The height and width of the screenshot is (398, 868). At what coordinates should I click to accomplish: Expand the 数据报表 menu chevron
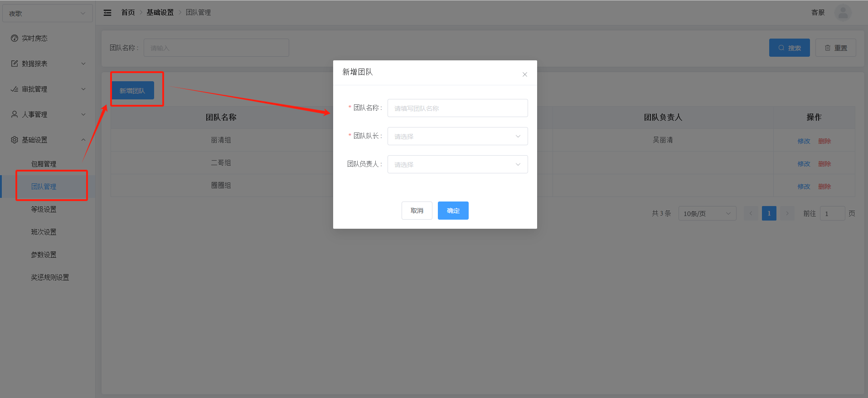coord(83,64)
